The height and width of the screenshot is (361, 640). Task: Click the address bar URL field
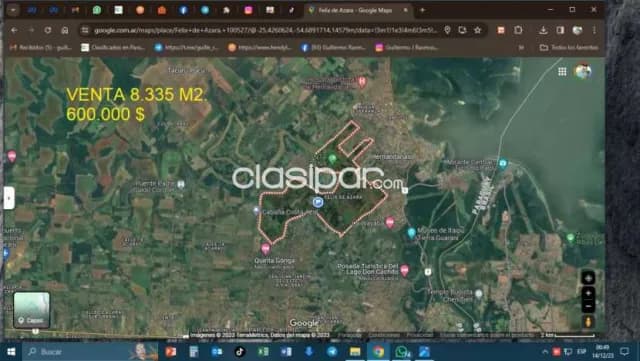click(x=265, y=30)
